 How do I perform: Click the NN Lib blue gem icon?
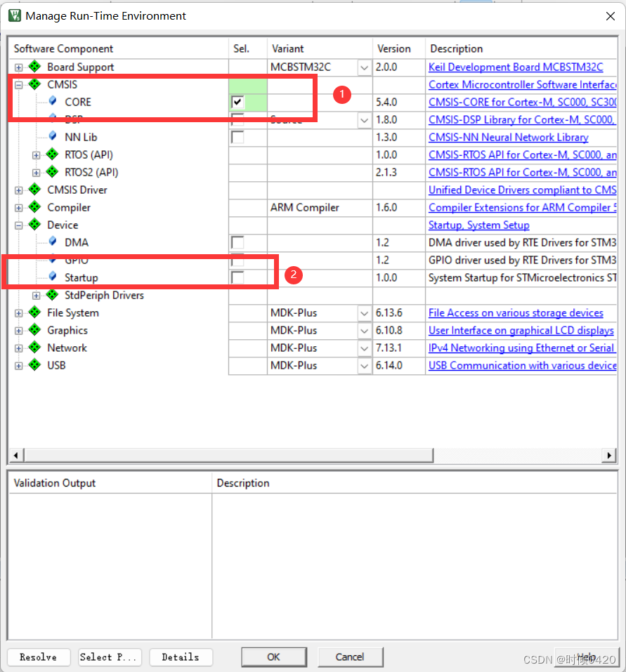(53, 136)
